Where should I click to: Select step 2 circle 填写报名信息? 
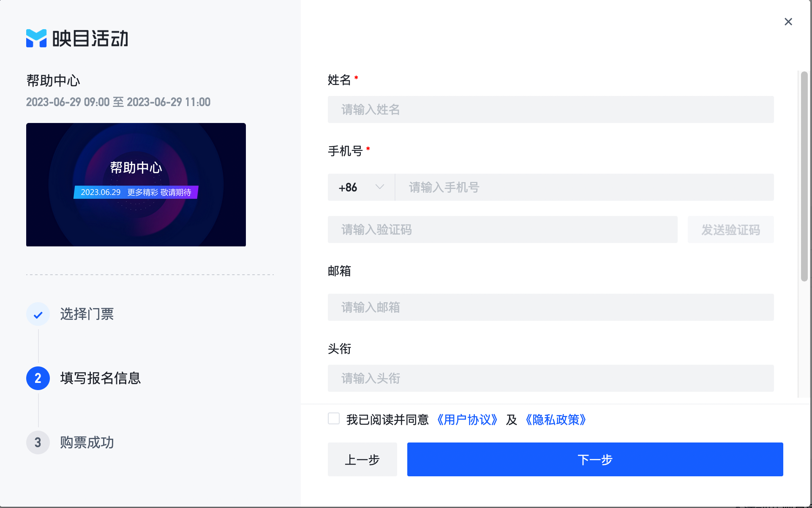coord(38,378)
